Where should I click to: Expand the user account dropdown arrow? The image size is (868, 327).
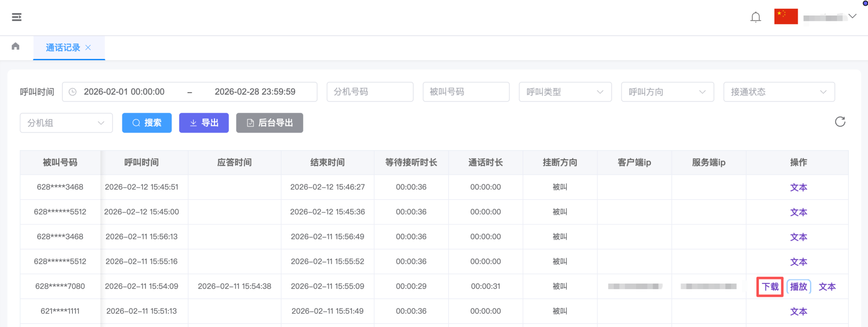[853, 17]
